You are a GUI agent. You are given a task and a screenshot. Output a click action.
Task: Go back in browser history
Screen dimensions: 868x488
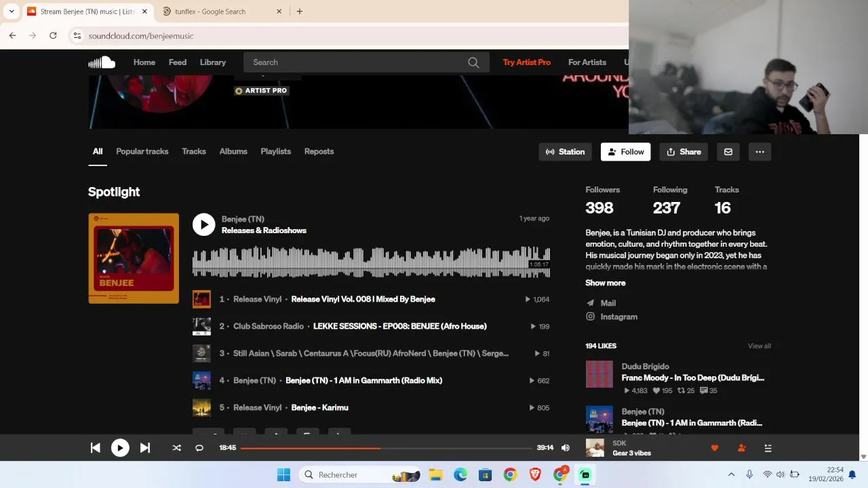12,36
